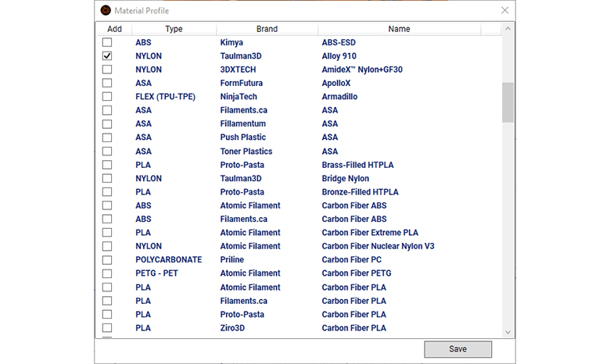Image resolution: width=610 pixels, height=364 pixels.
Task: Sort the list by Type column
Action: click(x=174, y=29)
